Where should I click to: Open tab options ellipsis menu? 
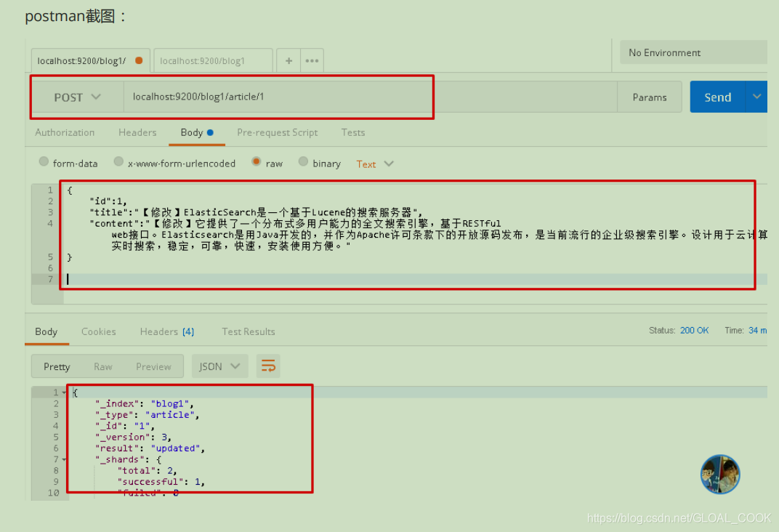pyautogui.click(x=312, y=60)
